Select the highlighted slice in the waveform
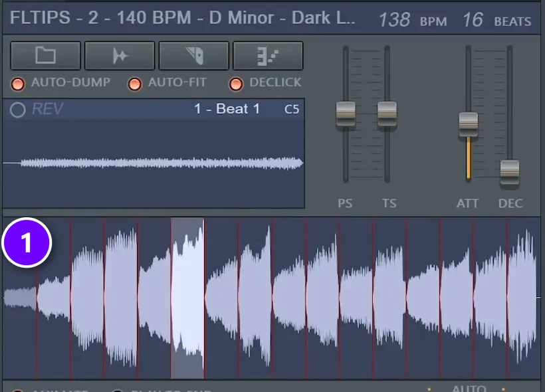The height and width of the screenshot is (392, 545). tap(187, 298)
